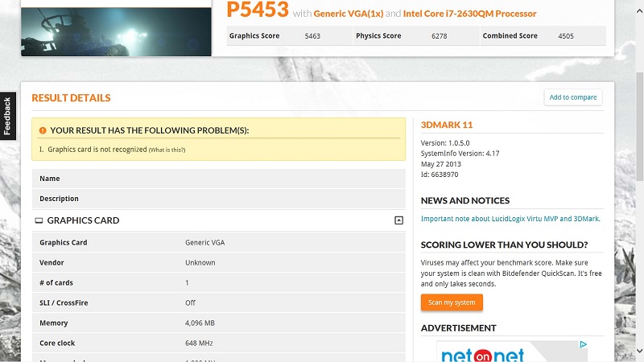Click the ADVERTISEMENT heading
The width and height of the screenshot is (644, 362).
tap(458, 328)
